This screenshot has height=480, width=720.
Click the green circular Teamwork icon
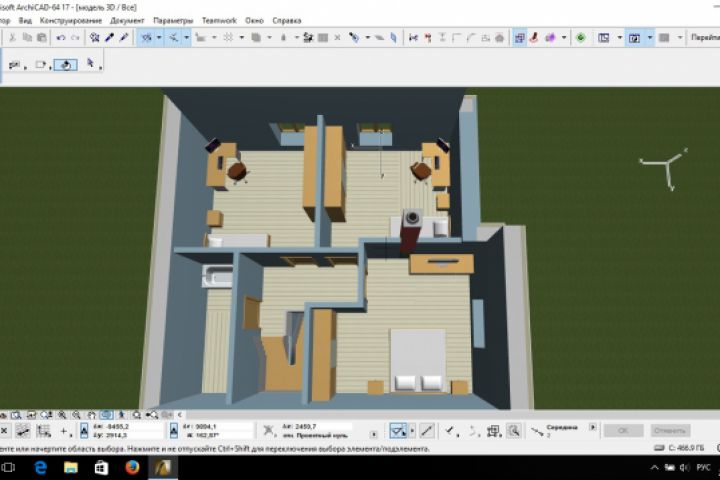[x=581, y=38]
